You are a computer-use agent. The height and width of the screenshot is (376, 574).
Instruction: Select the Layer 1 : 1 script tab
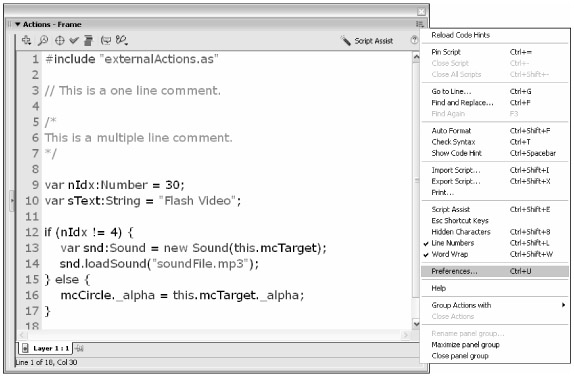(x=46, y=348)
